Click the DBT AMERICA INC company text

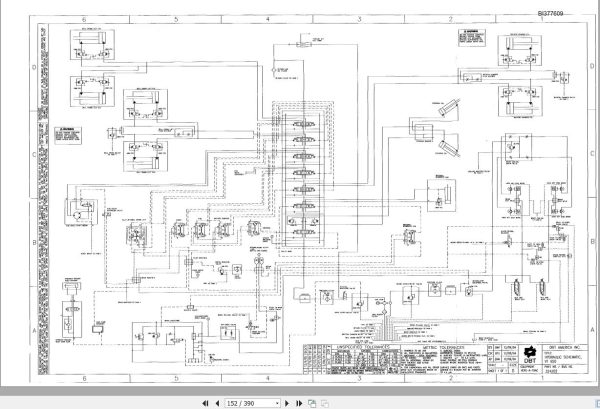(x=564, y=347)
